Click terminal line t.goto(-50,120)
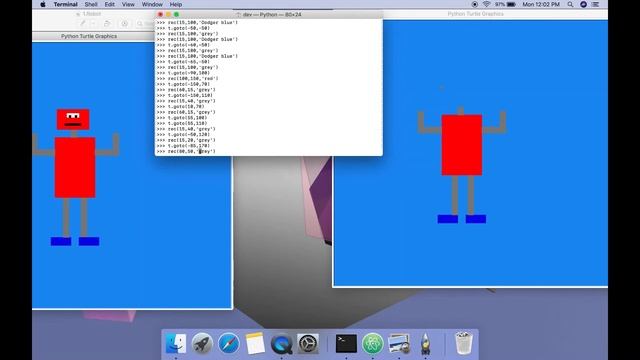640x360 pixels. [x=189, y=134]
